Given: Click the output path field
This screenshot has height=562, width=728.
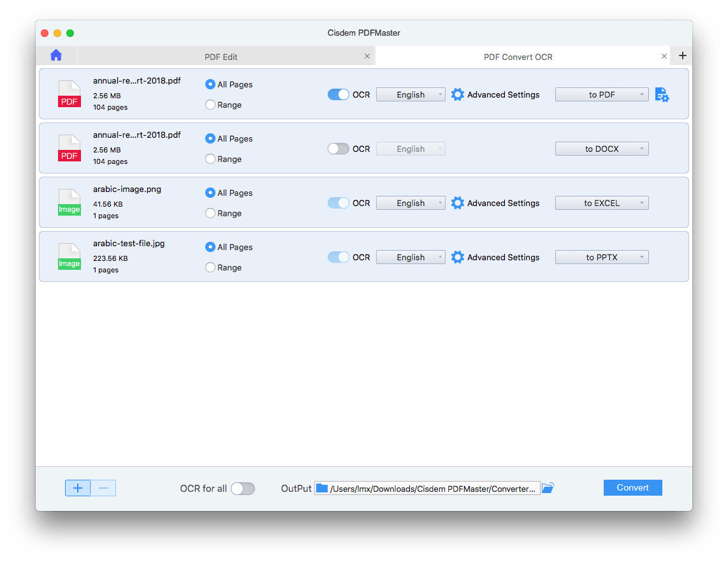Looking at the screenshot, I should tap(427, 488).
